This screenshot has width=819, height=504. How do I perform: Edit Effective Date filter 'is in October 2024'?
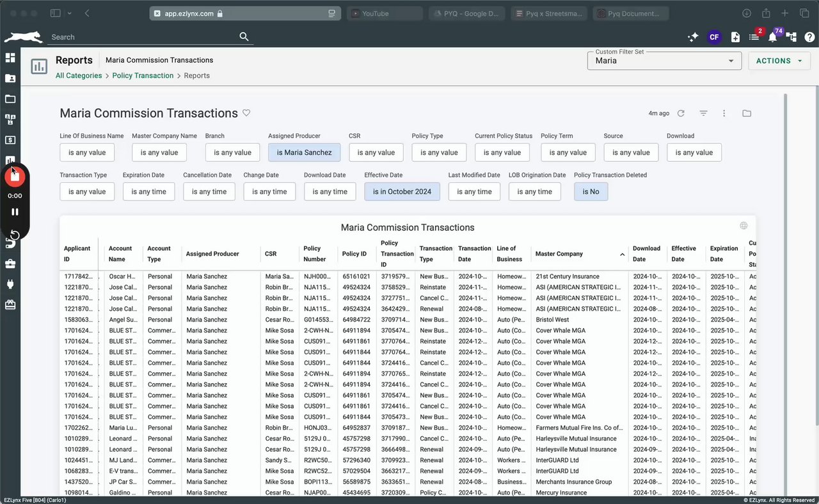point(402,191)
